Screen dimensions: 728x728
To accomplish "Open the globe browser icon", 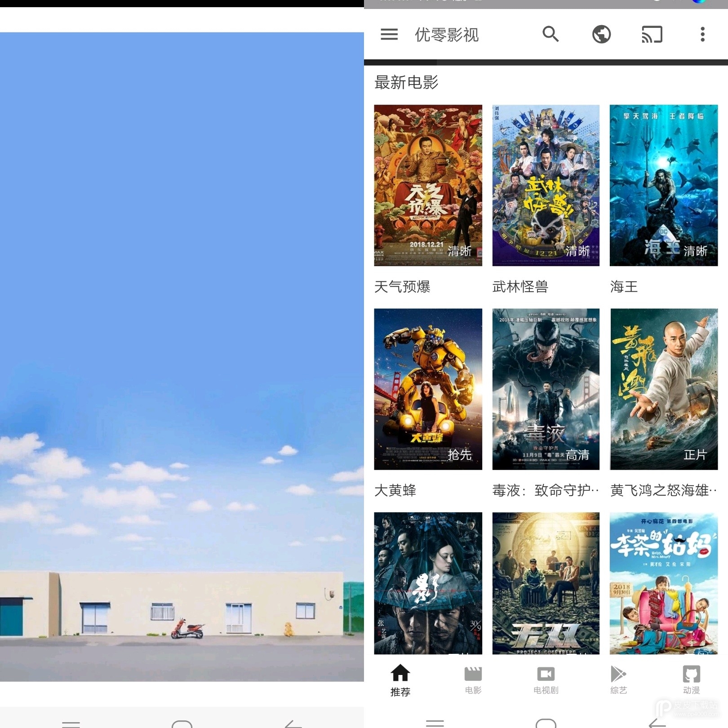I will pos(601,34).
